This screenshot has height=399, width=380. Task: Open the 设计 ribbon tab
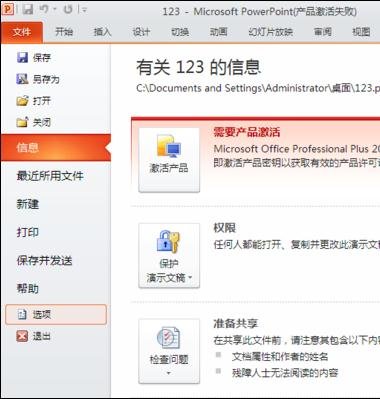(141, 32)
